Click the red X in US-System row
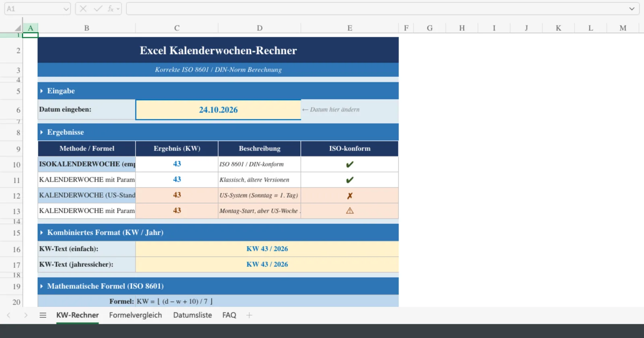This screenshot has height=338, width=644. pyautogui.click(x=350, y=196)
